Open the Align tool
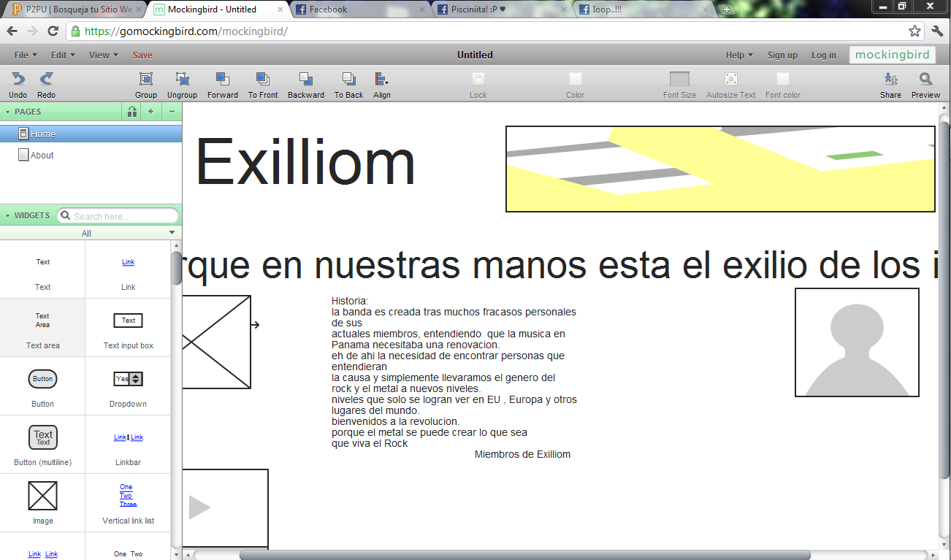The image size is (951, 560). [x=382, y=79]
